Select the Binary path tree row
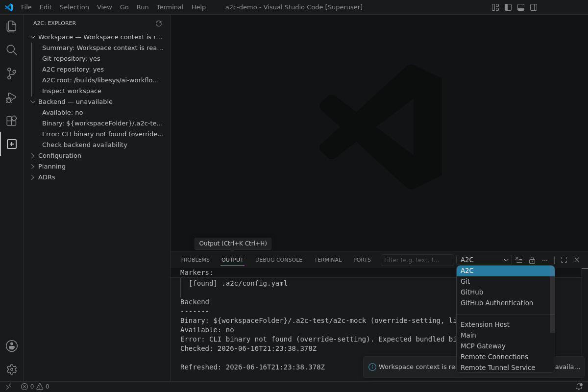The image size is (588, 392). pyautogui.click(x=97, y=123)
